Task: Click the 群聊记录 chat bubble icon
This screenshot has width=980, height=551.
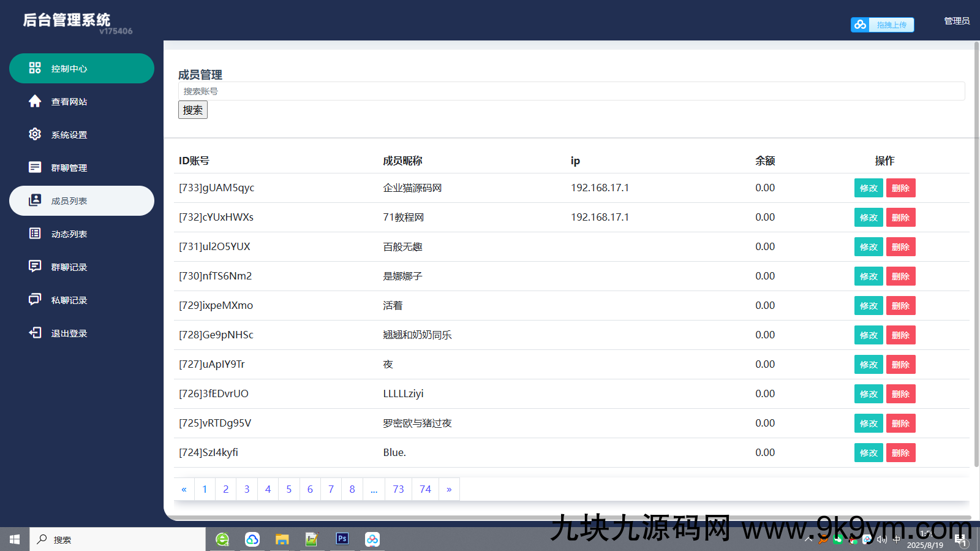Action: tap(35, 266)
